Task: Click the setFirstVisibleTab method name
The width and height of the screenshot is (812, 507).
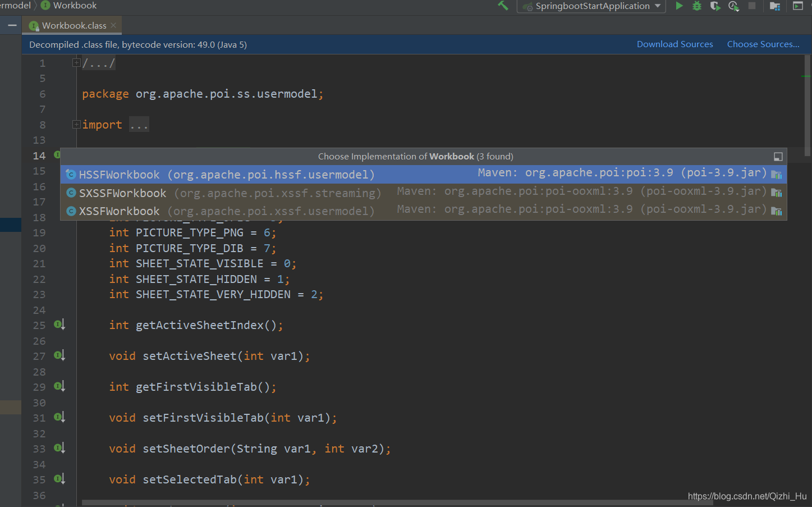Action: (203, 418)
